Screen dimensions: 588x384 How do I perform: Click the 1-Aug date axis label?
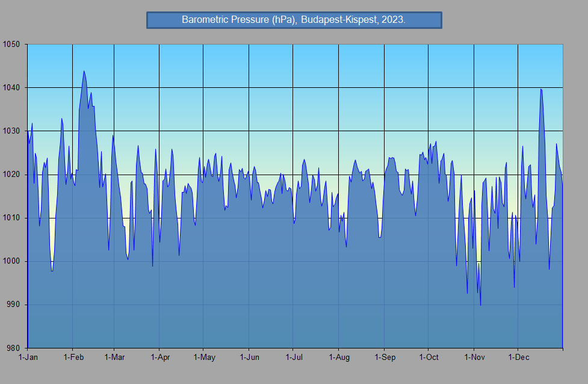(339, 358)
